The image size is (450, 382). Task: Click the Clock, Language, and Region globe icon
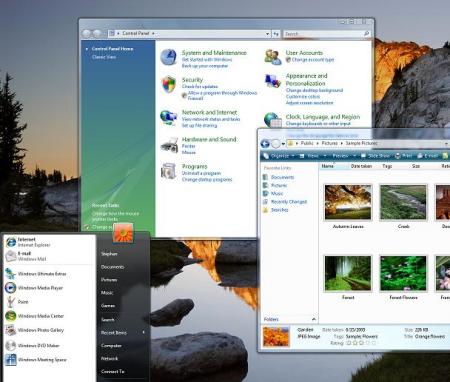pyautogui.click(x=273, y=120)
